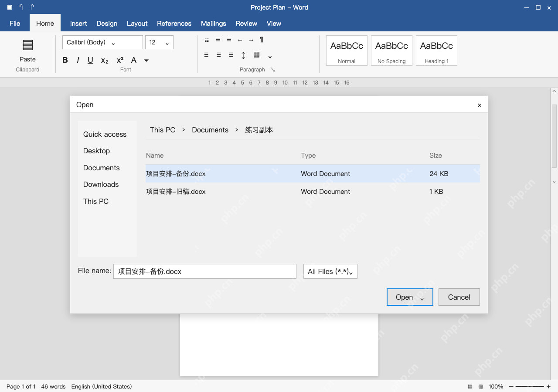Click 练习副本 in the breadcrumb path
This screenshot has width=558, height=392.
tap(259, 130)
